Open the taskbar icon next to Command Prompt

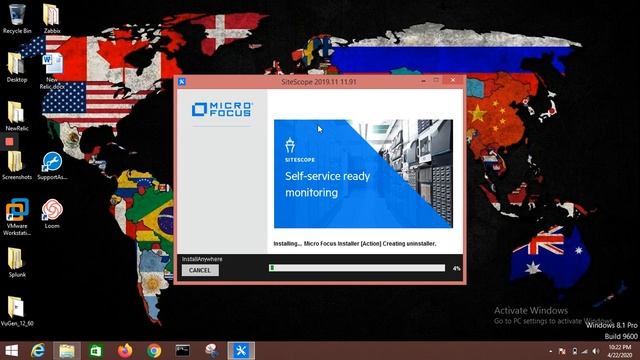coord(211,351)
